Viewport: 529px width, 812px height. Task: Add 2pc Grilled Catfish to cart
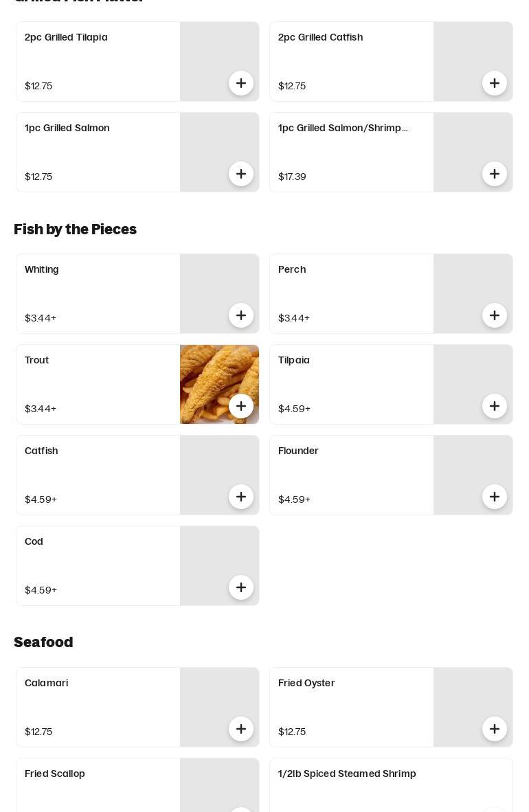point(495,84)
